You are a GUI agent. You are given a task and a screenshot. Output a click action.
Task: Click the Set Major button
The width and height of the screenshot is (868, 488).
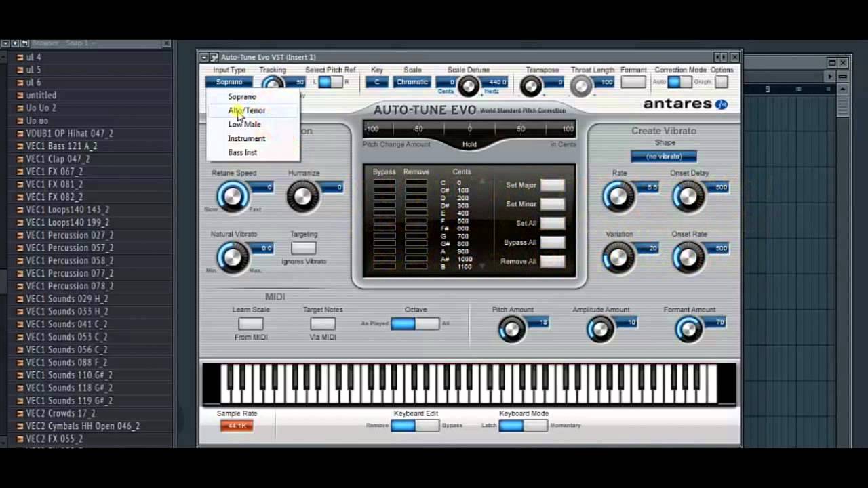pos(552,185)
